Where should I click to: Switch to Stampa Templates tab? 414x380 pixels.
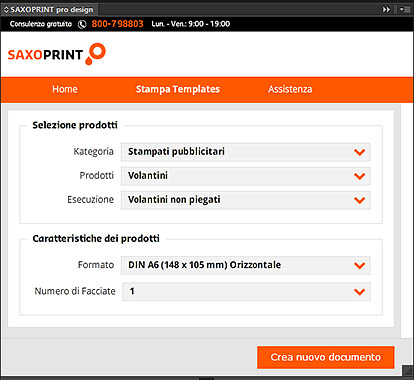click(x=178, y=89)
